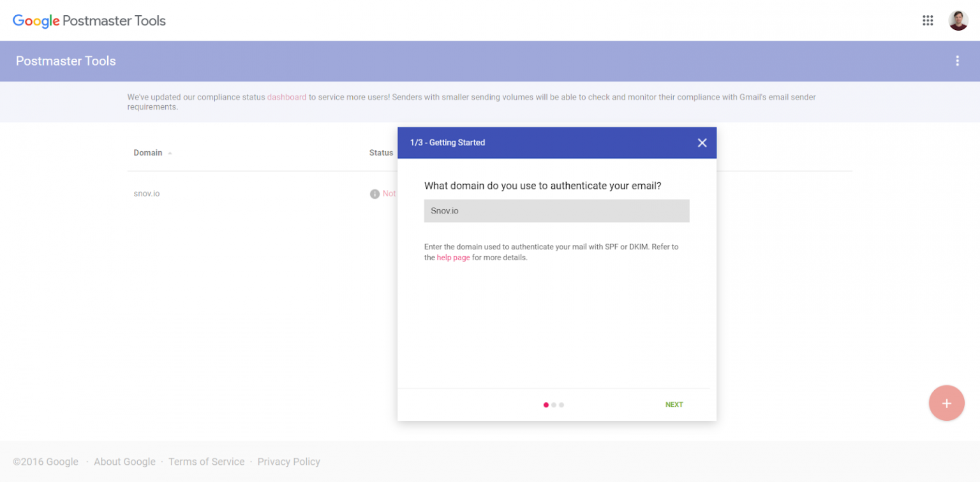This screenshot has width=980, height=482.
Task: Close the Getting Started dialog
Action: pyautogui.click(x=702, y=143)
